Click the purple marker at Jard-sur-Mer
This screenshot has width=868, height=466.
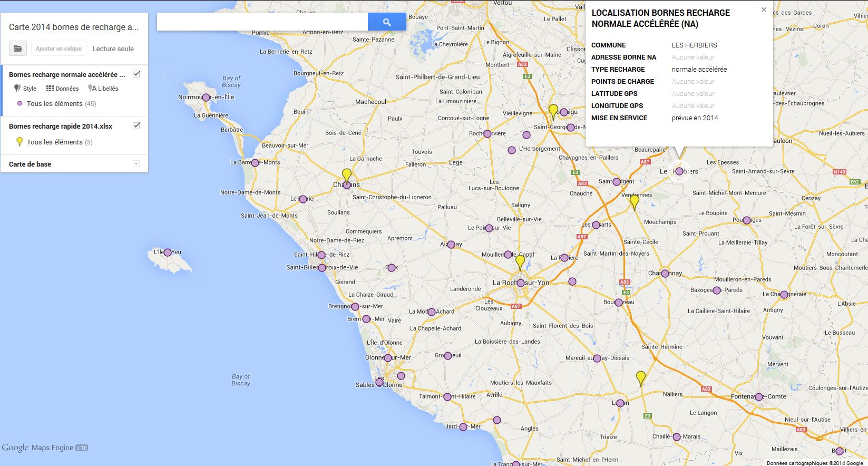point(463,427)
